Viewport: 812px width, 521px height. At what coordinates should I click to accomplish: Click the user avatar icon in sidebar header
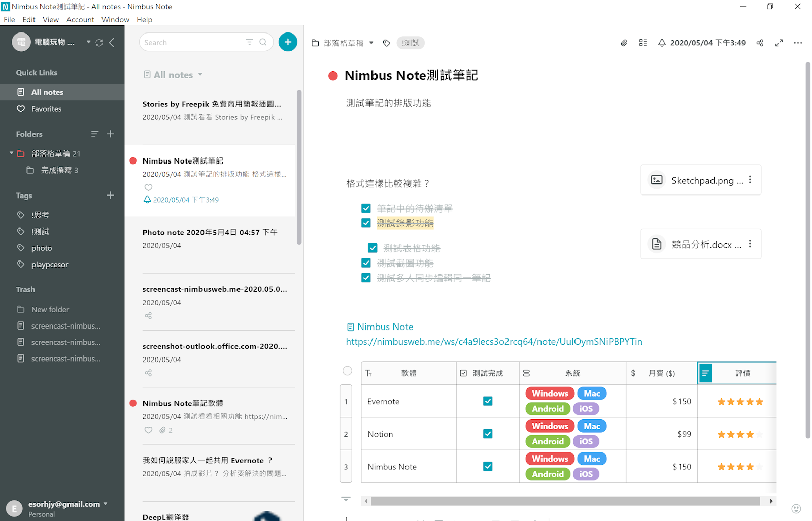click(21, 42)
